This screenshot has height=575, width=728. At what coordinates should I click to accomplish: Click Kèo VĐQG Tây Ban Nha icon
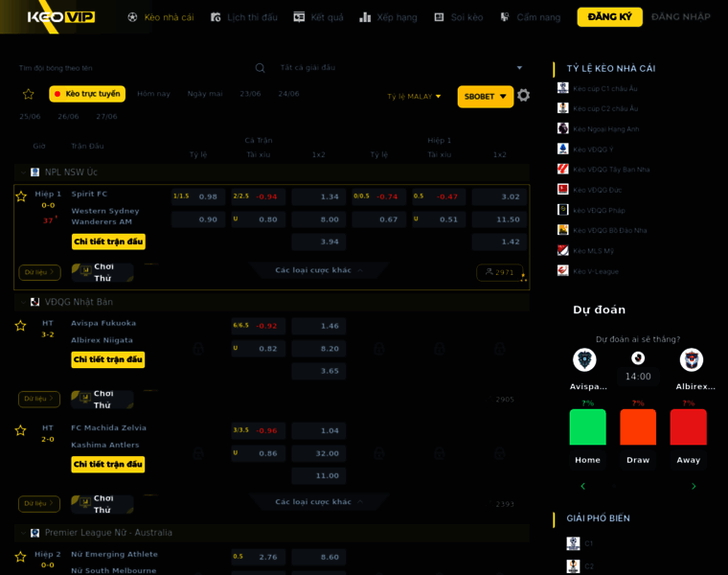pos(562,169)
